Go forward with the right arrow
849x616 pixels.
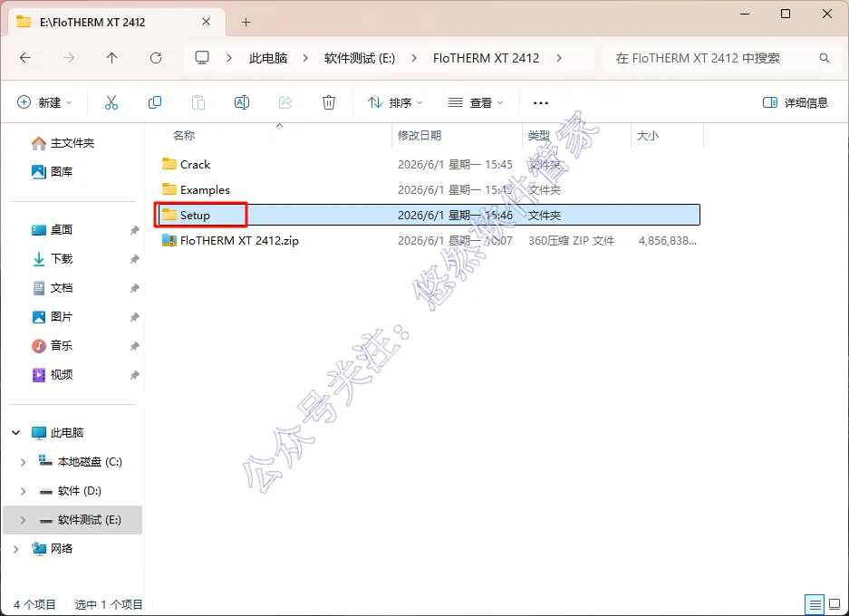click(x=69, y=58)
